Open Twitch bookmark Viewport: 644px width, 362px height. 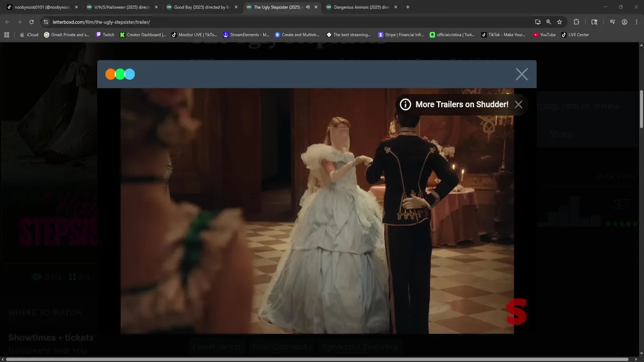105,35
